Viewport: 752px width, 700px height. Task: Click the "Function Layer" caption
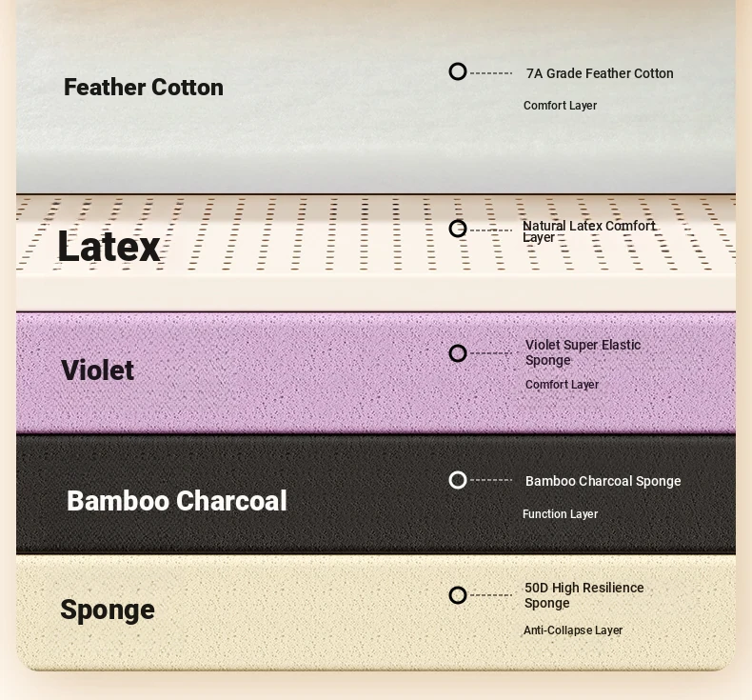pyautogui.click(x=560, y=514)
